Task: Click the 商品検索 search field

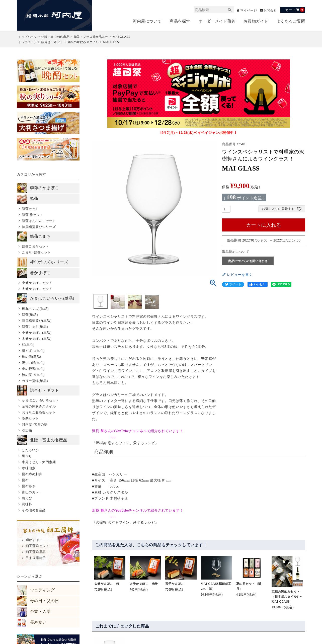Action: (x=210, y=10)
